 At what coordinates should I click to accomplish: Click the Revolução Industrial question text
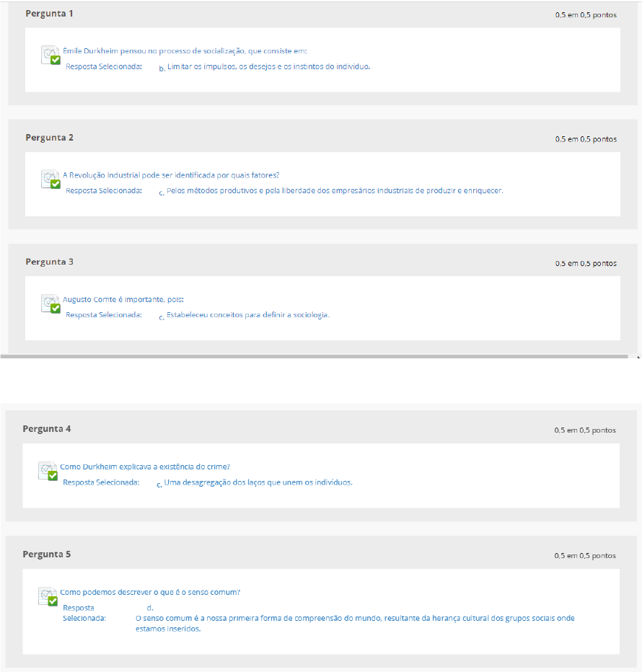coord(171,175)
